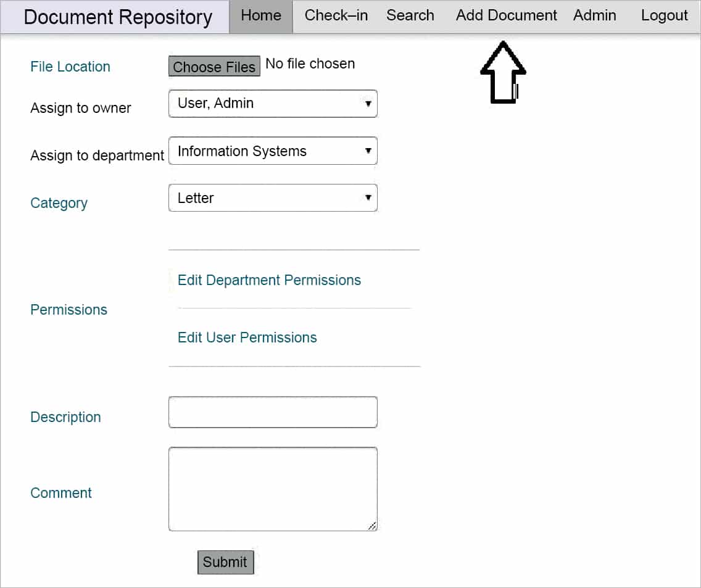
Task: Click the File Location label
Action: tap(70, 67)
